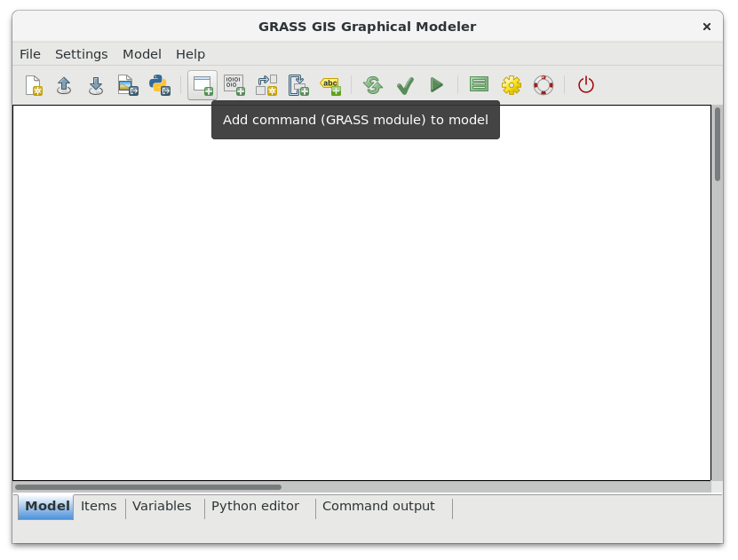Screen dimensions: 738x560
Task: Open the Settings menu
Action: click(x=82, y=54)
